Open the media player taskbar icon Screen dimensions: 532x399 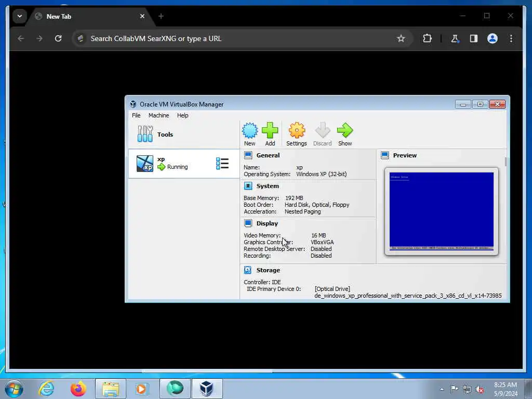[x=141, y=389]
